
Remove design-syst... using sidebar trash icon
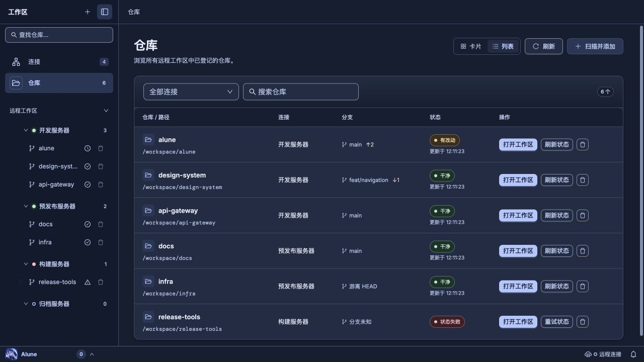[101, 166]
